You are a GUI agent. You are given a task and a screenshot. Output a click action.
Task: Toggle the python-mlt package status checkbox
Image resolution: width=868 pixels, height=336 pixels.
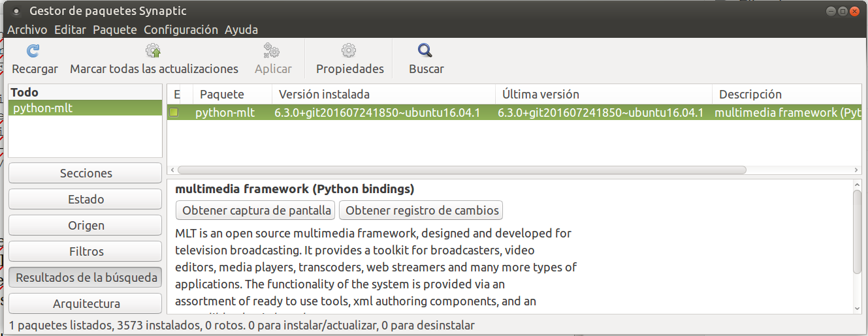pyautogui.click(x=174, y=112)
